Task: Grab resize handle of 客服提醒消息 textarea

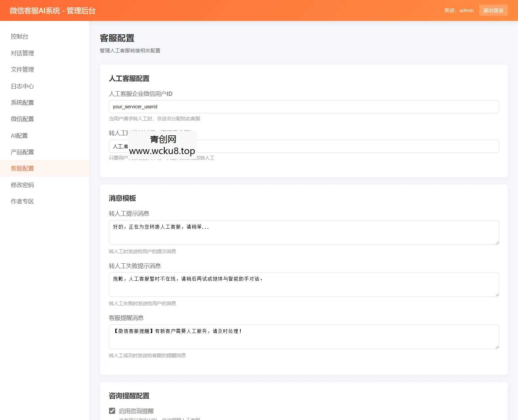Action: (x=497, y=347)
